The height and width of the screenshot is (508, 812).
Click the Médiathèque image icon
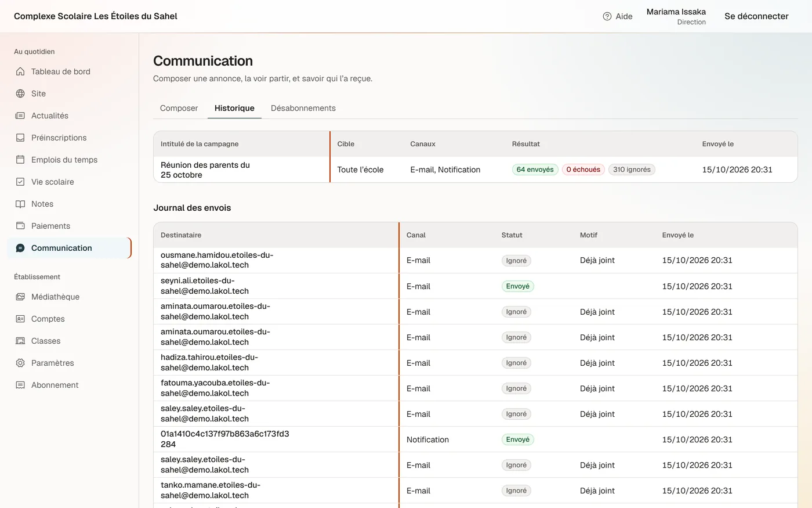click(x=20, y=297)
